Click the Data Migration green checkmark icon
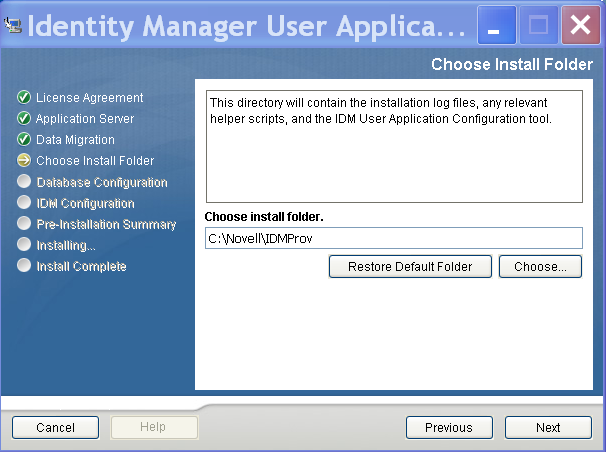The image size is (606, 452). pos(24,139)
